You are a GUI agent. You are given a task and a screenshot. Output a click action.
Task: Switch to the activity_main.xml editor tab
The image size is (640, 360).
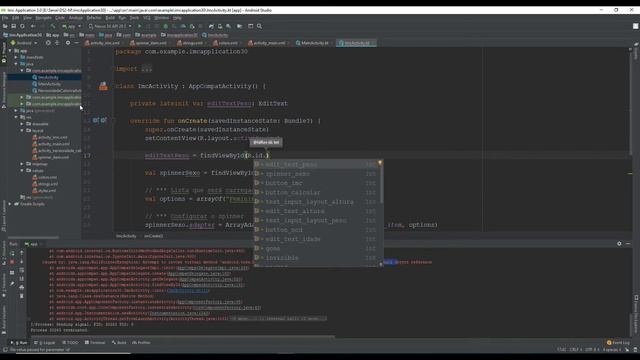(x=269, y=43)
